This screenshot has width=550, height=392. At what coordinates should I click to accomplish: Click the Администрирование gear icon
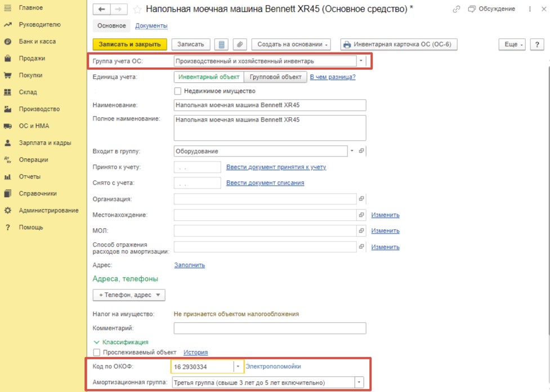tap(8, 210)
